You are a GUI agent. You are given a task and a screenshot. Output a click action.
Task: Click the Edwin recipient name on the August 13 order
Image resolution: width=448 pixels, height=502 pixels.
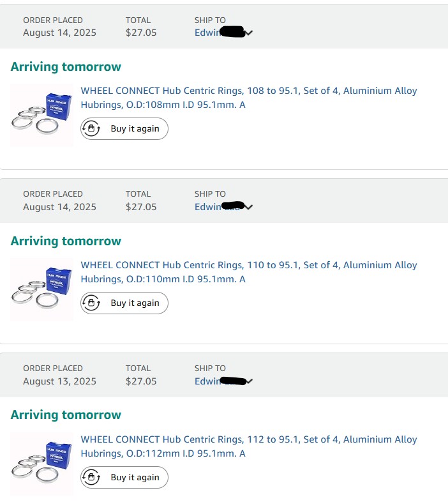(207, 381)
